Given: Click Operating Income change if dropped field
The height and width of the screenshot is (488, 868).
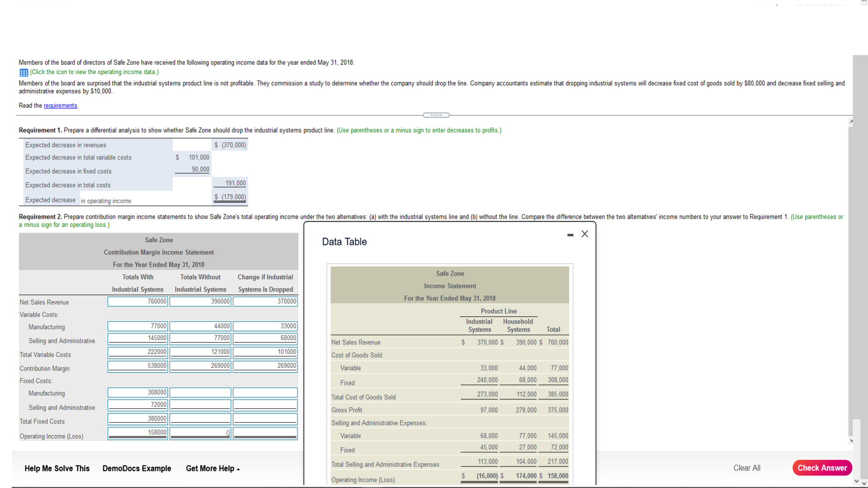Looking at the screenshot, I should [x=265, y=433].
